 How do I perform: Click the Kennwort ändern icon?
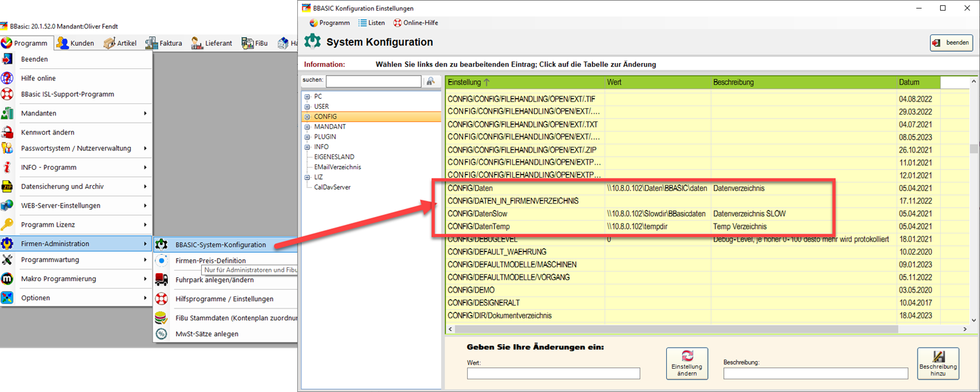(x=7, y=132)
